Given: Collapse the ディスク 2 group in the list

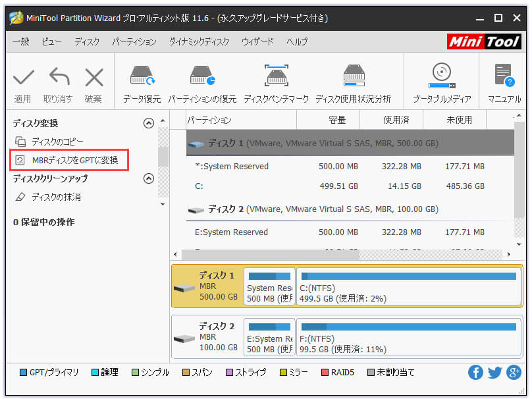Looking at the screenshot, I should (198, 209).
